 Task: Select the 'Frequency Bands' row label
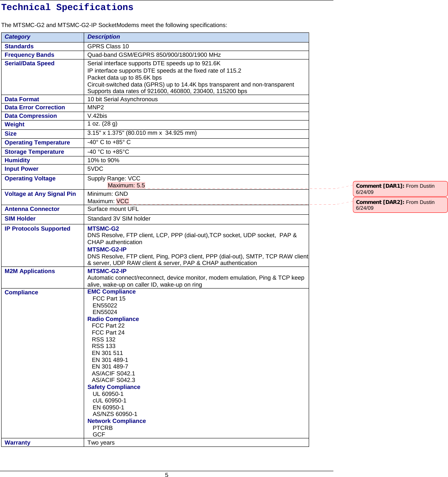(29, 55)
